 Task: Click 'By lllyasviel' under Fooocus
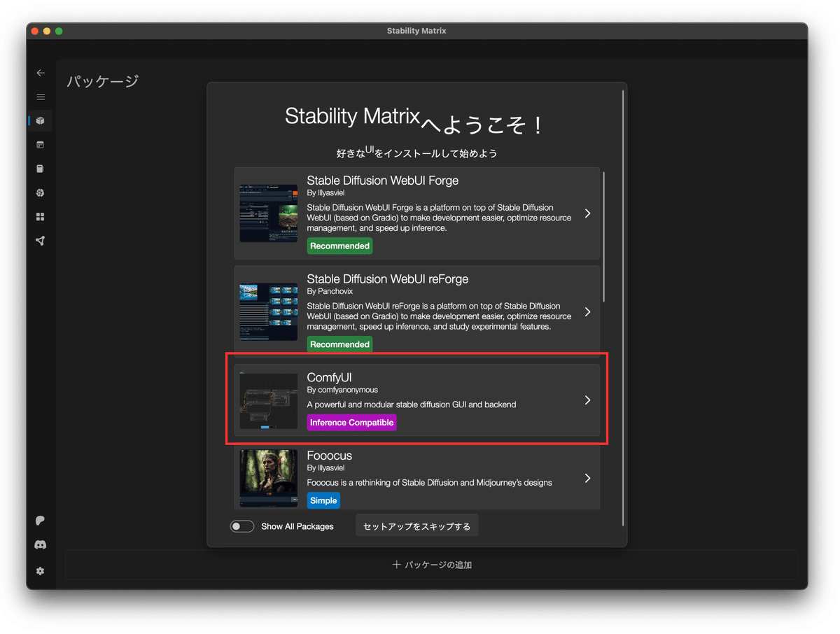[325, 467]
